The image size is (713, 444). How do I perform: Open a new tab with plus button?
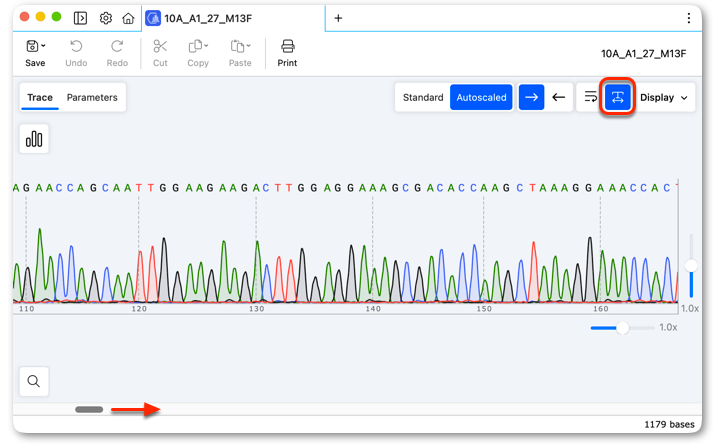338,18
